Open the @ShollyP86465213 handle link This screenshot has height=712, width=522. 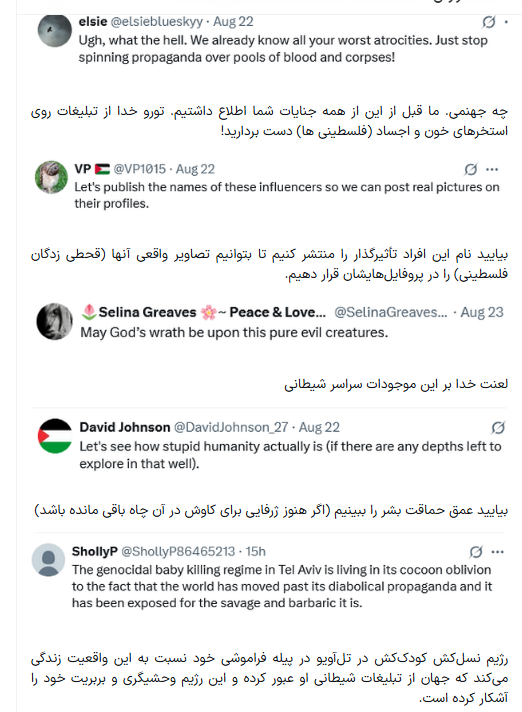click(x=178, y=551)
